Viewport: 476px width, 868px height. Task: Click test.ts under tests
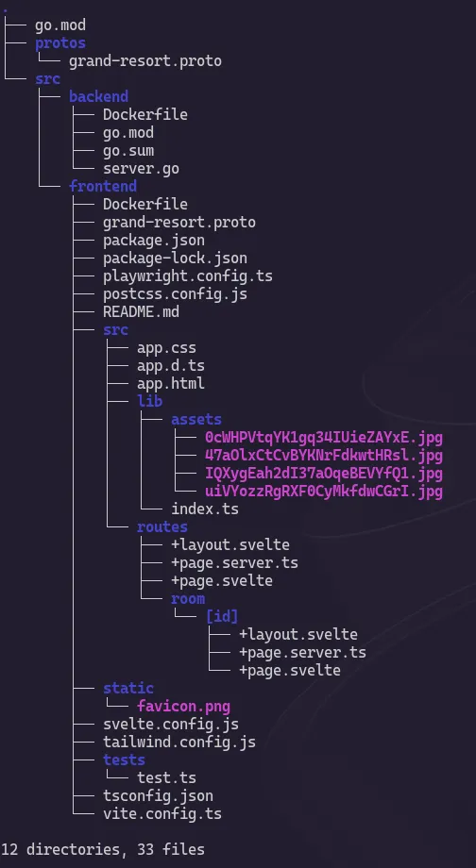[x=167, y=777]
